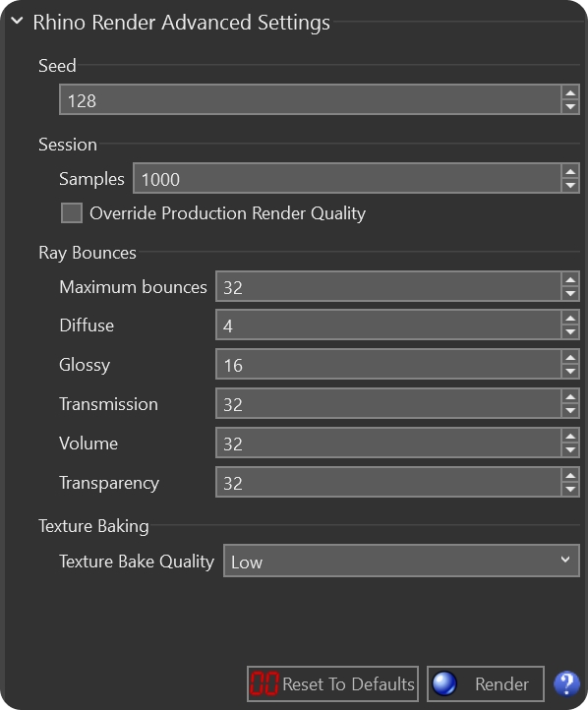Viewport: 588px width, 710px height.
Task: Increase Maximum bounces with up arrow
Action: (570, 280)
